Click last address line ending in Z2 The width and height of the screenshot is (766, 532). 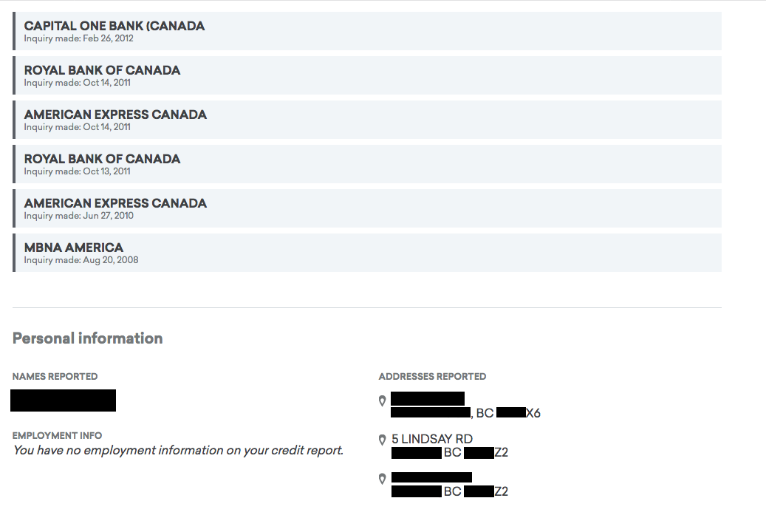point(449,491)
